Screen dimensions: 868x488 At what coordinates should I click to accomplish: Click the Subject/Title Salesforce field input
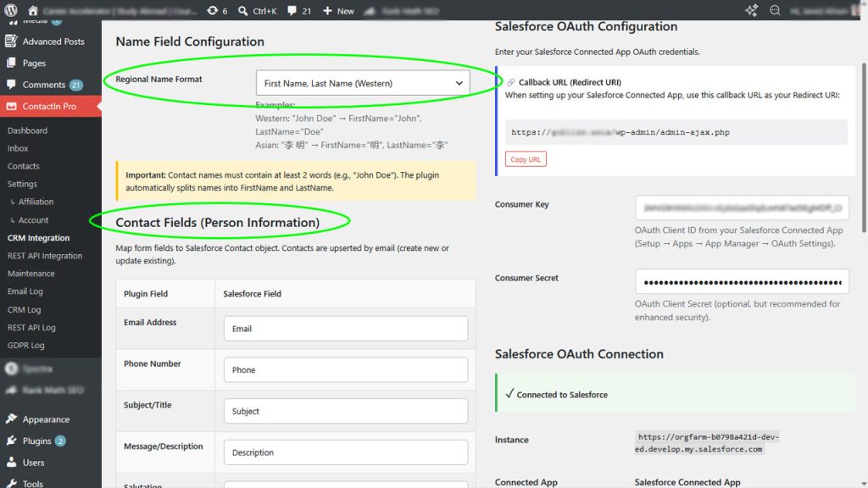346,411
